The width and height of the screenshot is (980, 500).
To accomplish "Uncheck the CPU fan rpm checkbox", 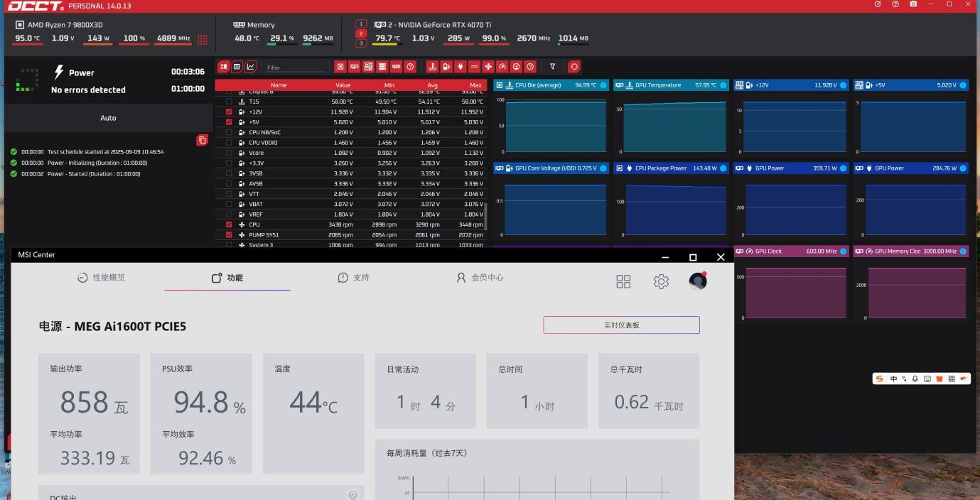I will pos(229,224).
